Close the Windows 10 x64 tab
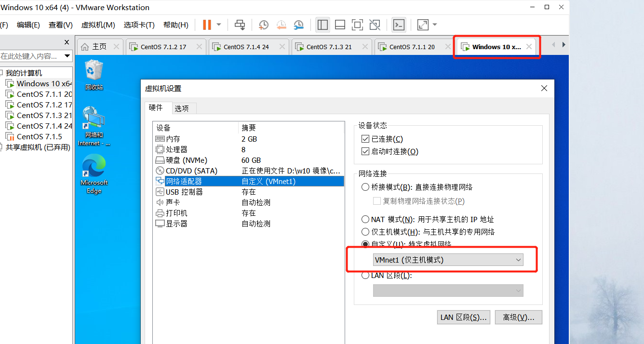 tap(529, 47)
